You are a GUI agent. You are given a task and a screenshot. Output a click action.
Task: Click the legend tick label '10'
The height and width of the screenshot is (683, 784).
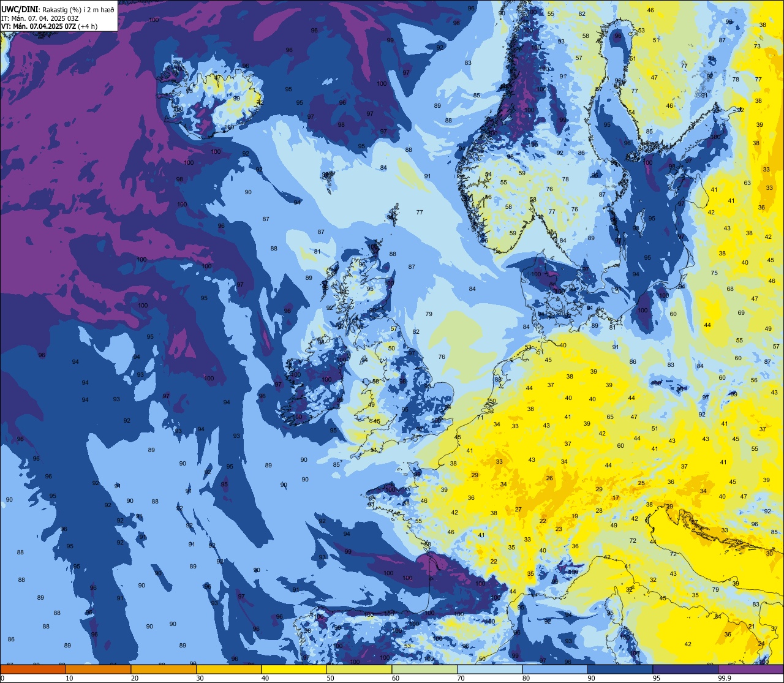[x=69, y=678]
